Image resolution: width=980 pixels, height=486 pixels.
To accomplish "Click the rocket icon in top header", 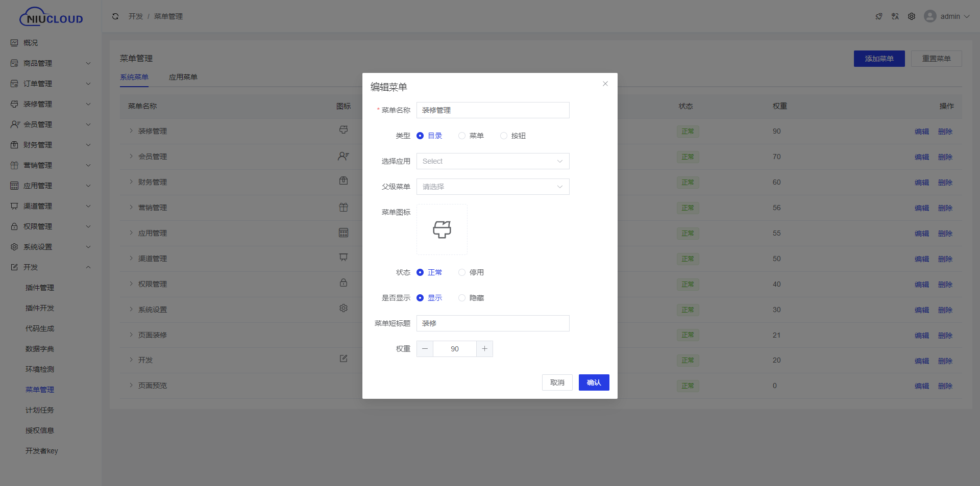I will click(879, 16).
